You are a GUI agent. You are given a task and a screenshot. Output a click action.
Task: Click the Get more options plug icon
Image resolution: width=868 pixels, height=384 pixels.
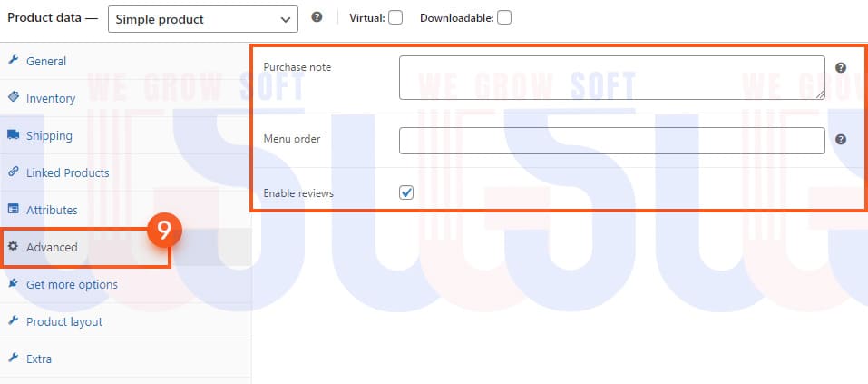pyautogui.click(x=14, y=283)
